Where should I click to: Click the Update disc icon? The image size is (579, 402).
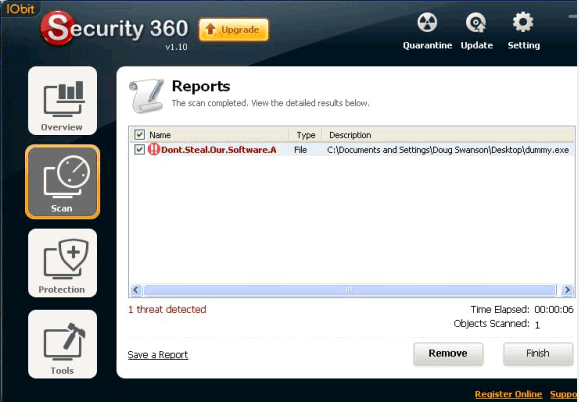[476, 23]
